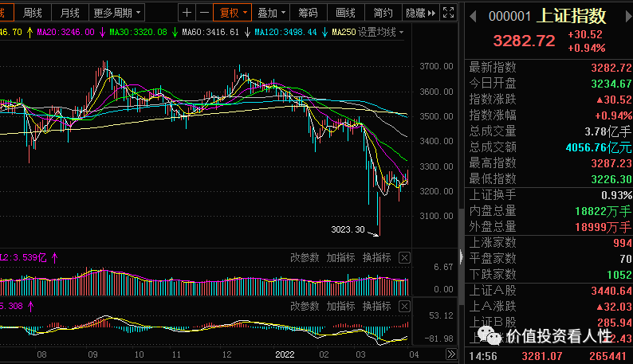Click MA250 label
633x364 pixels.
pos(344,33)
